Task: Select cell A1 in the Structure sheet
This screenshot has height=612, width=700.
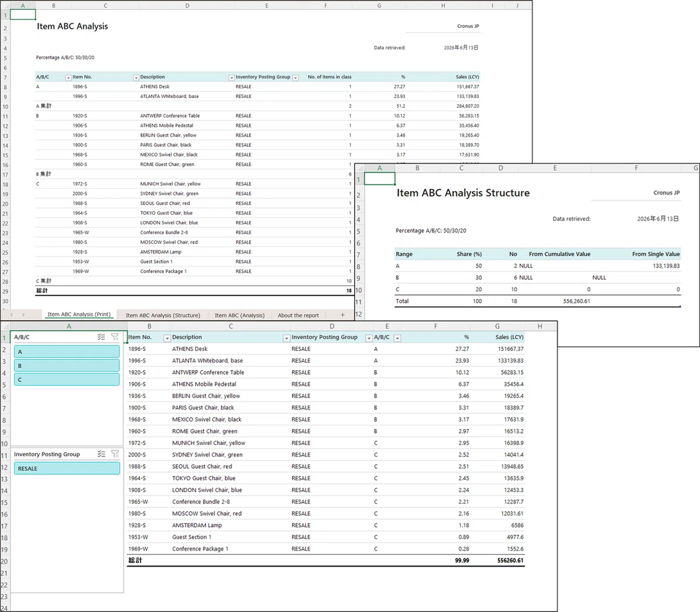Action: click(380, 179)
